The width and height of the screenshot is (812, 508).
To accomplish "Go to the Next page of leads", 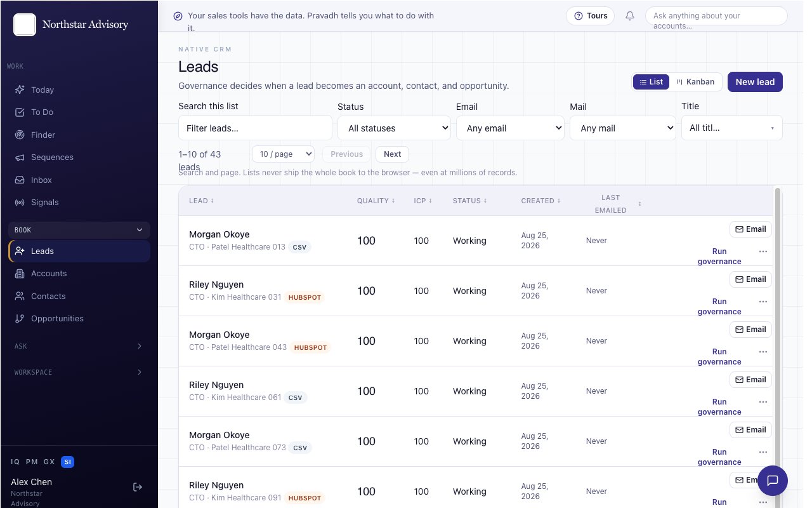I will [x=392, y=154].
